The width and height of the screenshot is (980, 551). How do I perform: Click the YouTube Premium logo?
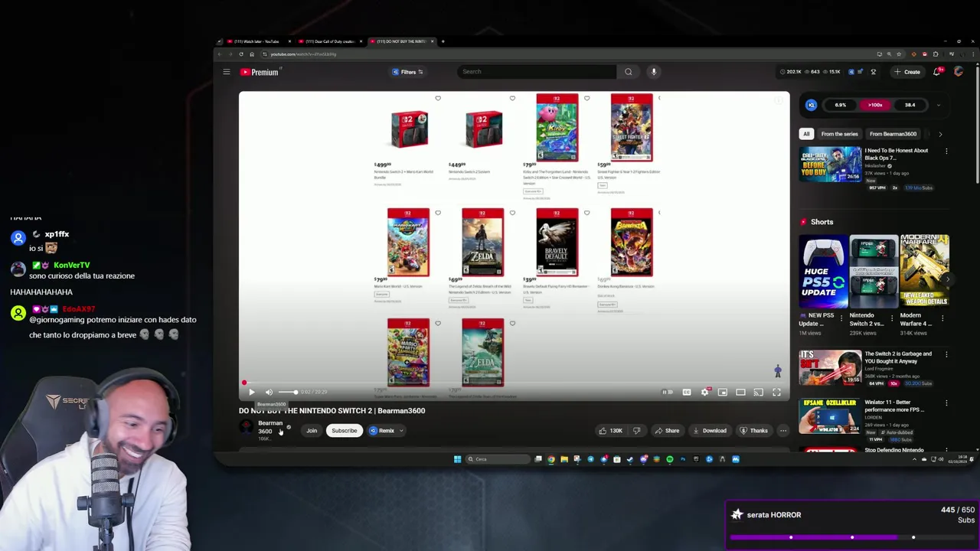(x=260, y=72)
